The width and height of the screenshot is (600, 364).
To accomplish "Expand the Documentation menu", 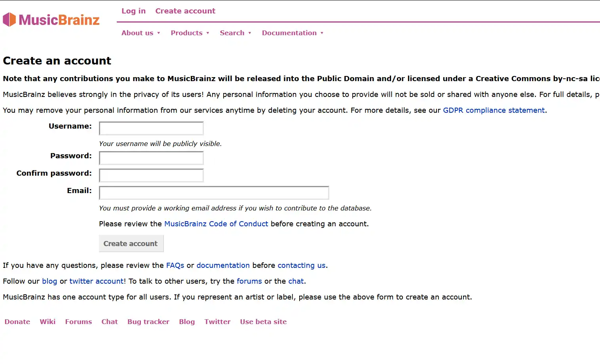I will click(292, 33).
